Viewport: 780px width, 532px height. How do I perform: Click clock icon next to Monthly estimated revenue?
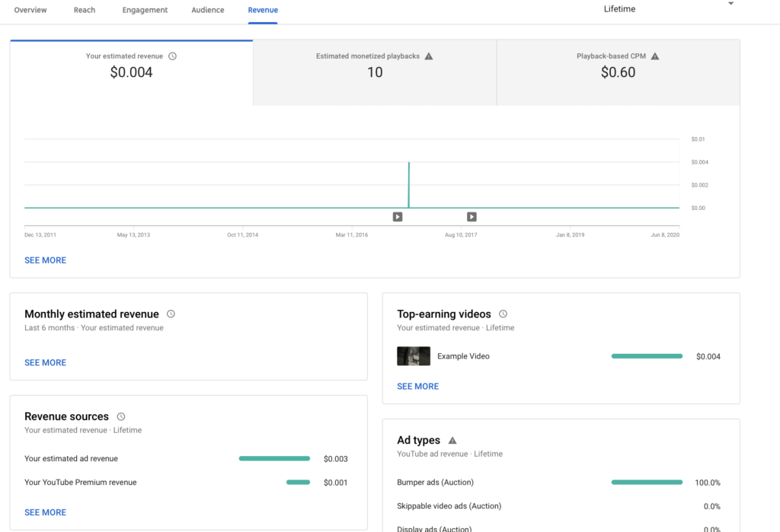171,314
